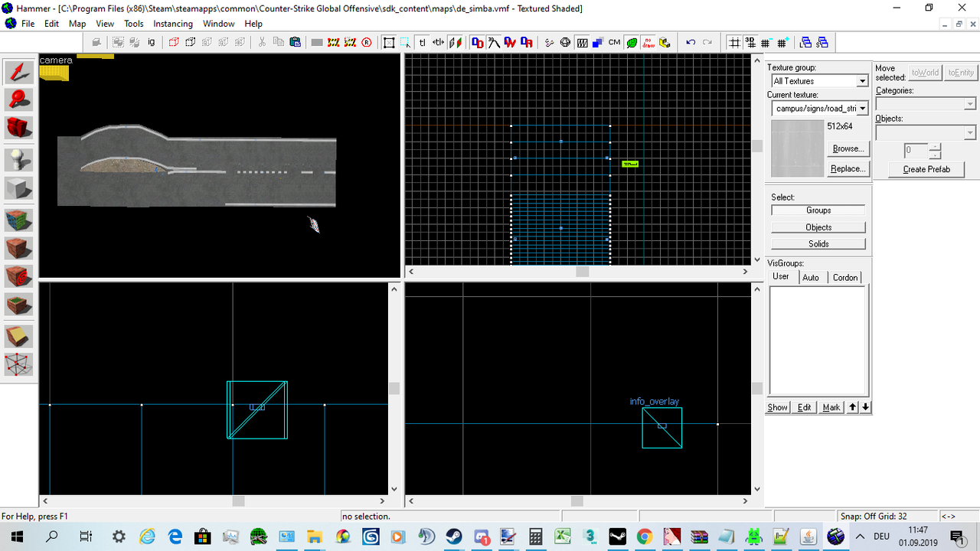The image size is (980, 551).
Task: Switch to the Auto VisGroups tab
Action: [811, 277]
